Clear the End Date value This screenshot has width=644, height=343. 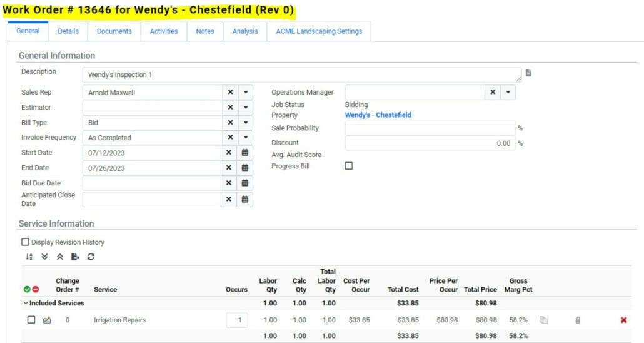[229, 168]
